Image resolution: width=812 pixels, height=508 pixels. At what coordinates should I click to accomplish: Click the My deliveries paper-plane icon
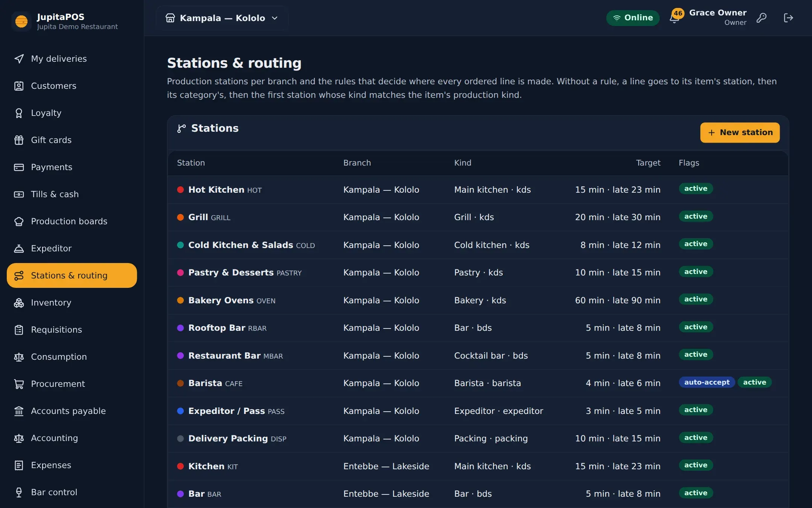tap(19, 59)
